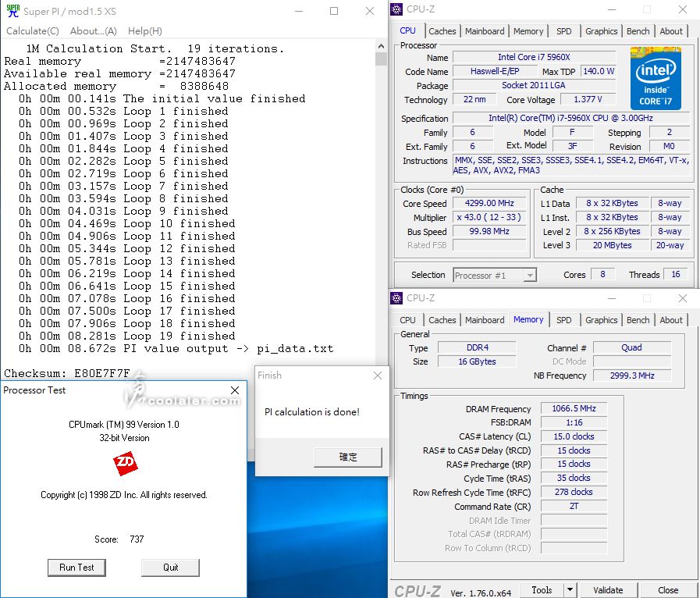
Task: Open Help menu in Super PI
Action: click(x=145, y=30)
